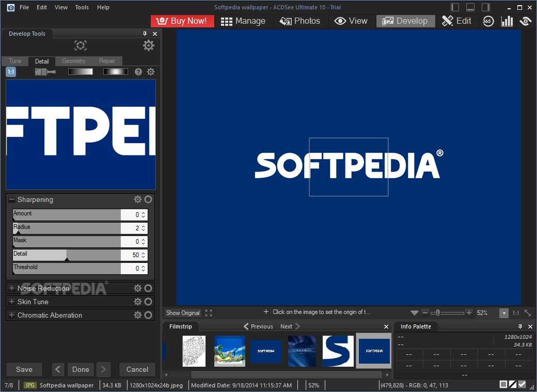Close the Filmstrip panel
Viewport: 537px width, 392px height.
386,326
